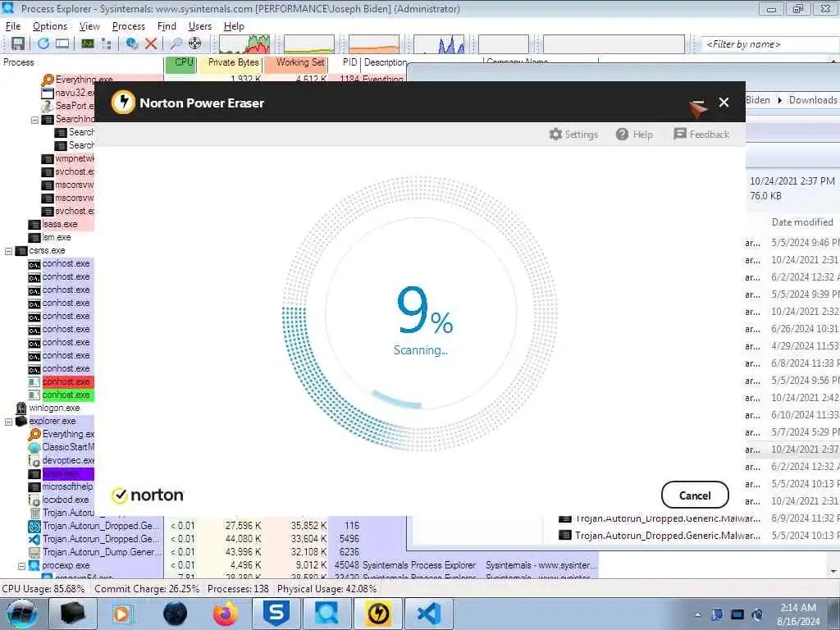Collapse the procexp.exe process tree node

pyautogui.click(x=21, y=566)
